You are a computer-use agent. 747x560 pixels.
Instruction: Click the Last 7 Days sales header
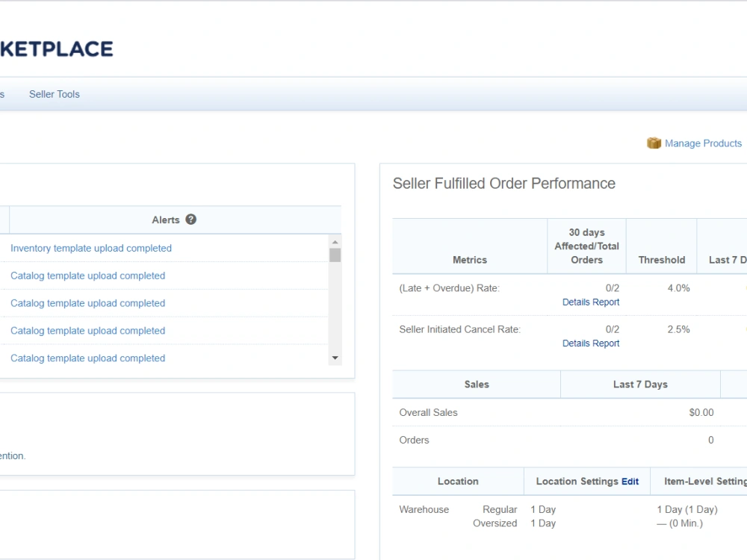click(x=640, y=385)
